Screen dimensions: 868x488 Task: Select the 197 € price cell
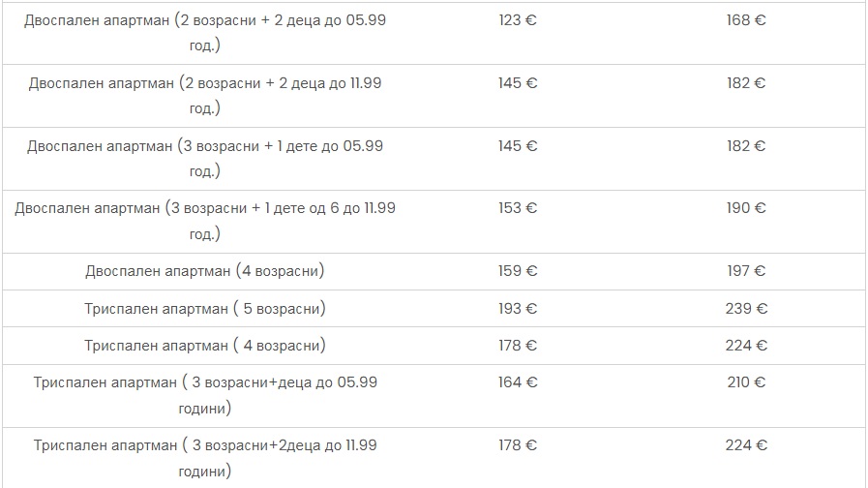(x=745, y=271)
